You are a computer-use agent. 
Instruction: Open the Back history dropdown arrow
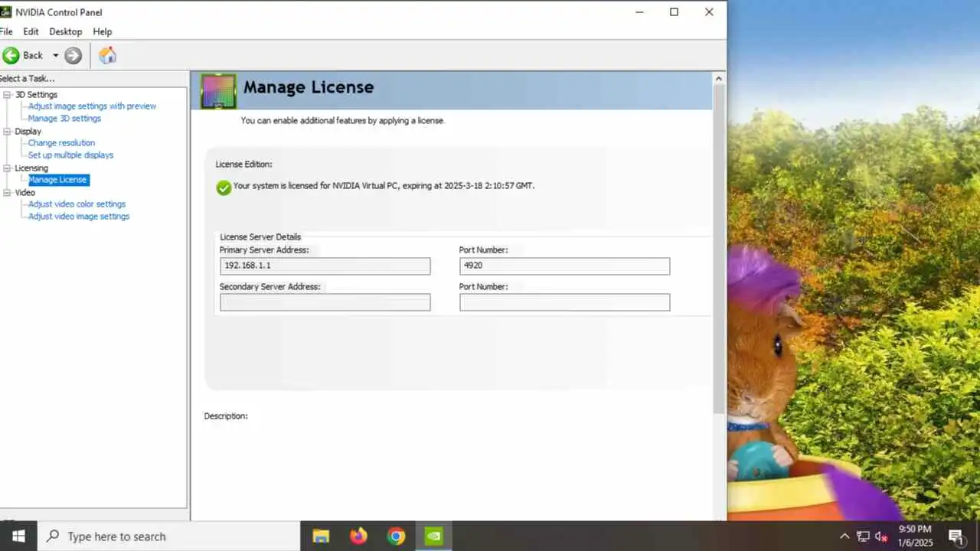tap(55, 55)
